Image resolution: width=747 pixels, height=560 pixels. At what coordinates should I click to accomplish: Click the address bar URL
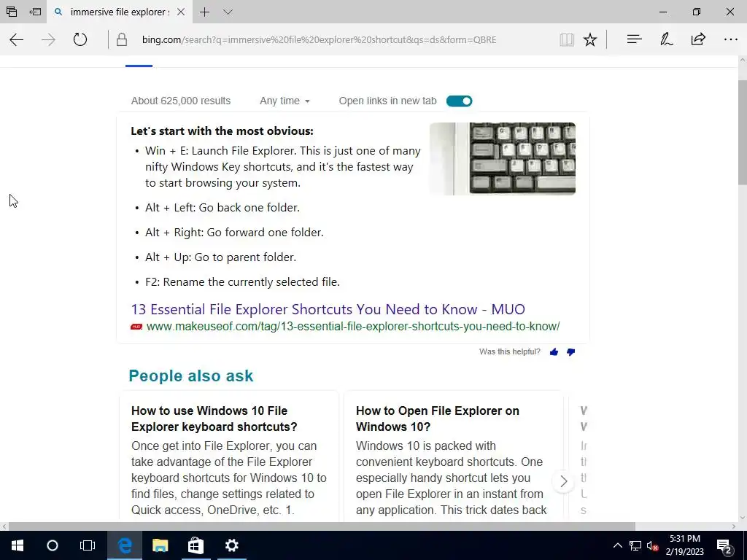pos(320,39)
